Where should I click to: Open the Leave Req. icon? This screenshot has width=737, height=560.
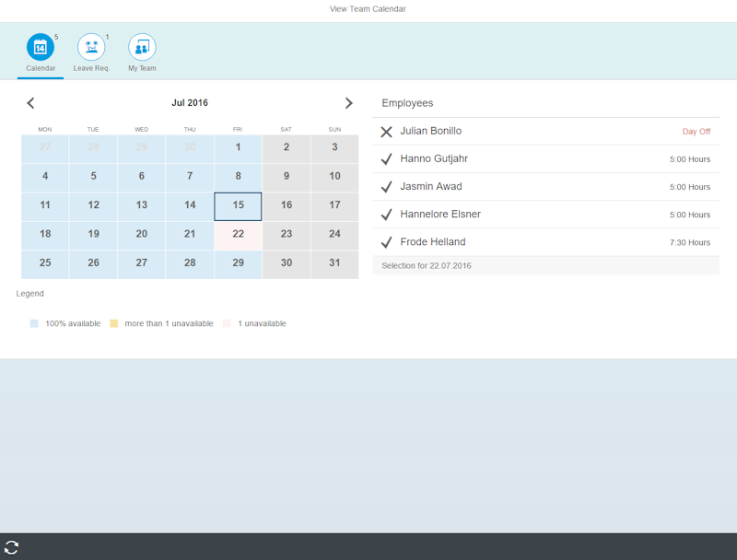[x=91, y=47]
